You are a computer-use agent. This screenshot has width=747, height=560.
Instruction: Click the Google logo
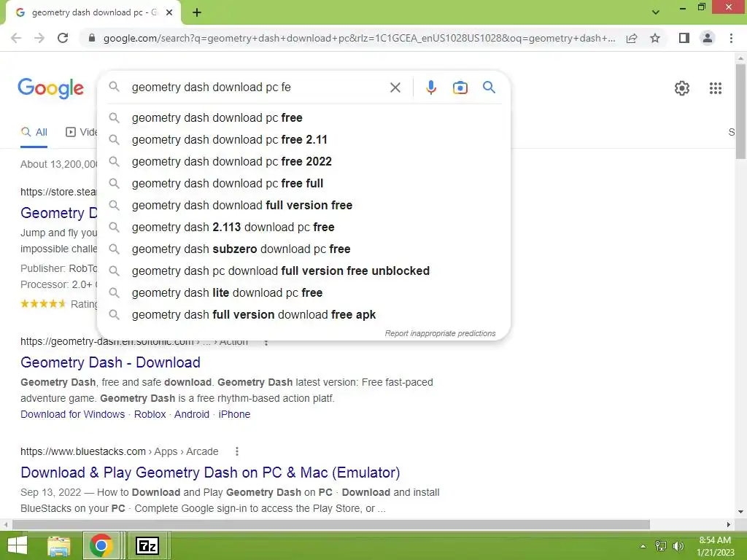coord(50,88)
